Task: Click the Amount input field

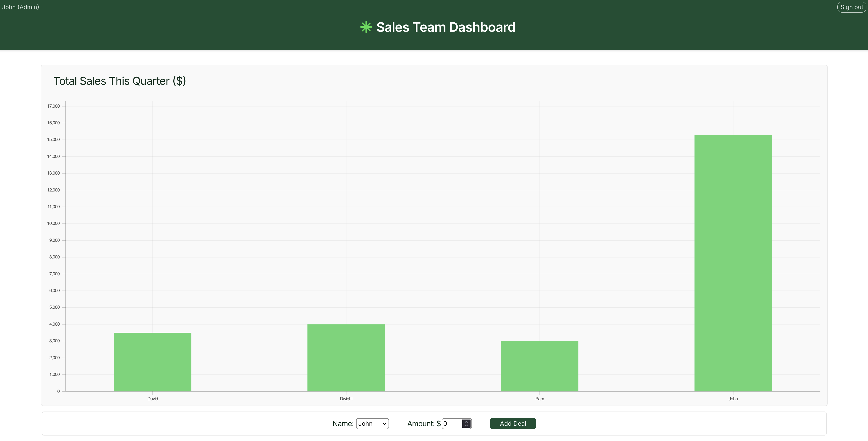Action: (452, 423)
